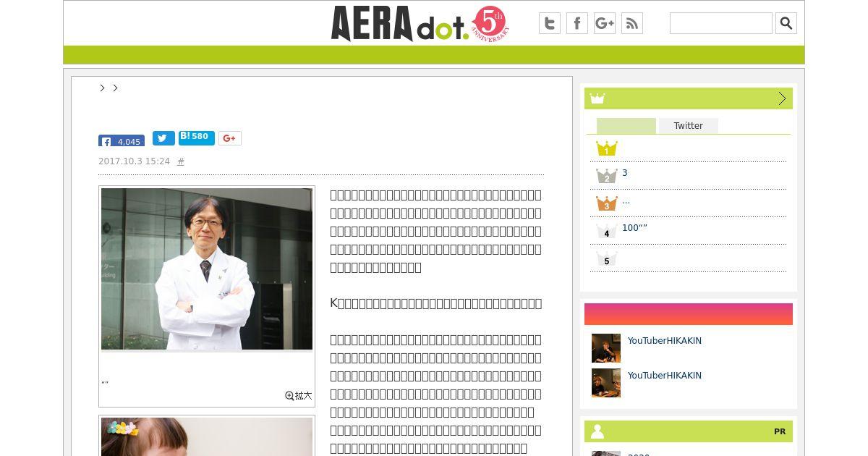Click the crown icon in ranking header
Screen dimensions: 868x456
point(597,98)
